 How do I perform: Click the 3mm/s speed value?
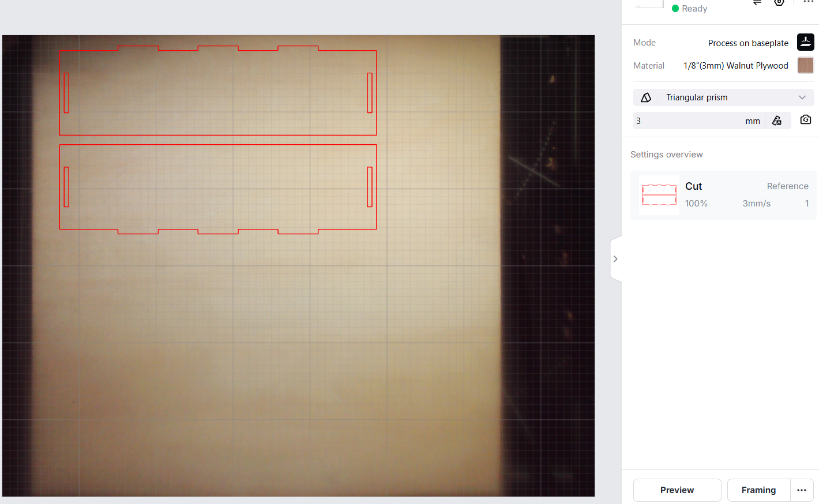757,204
